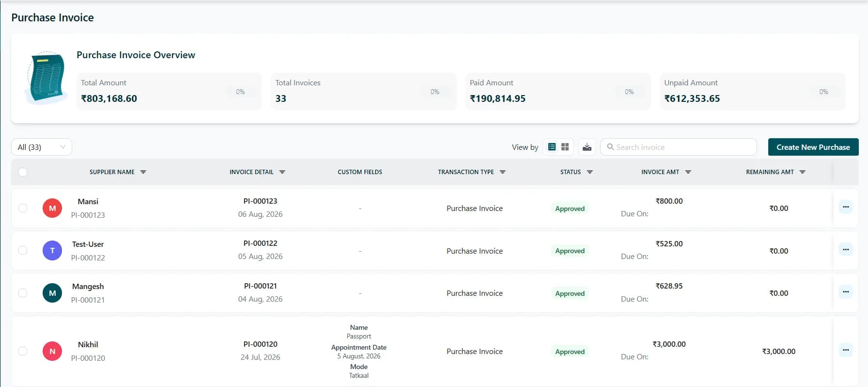Click the Approved status of Nikhil invoice
The width and height of the screenshot is (868, 387).
tap(570, 352)
